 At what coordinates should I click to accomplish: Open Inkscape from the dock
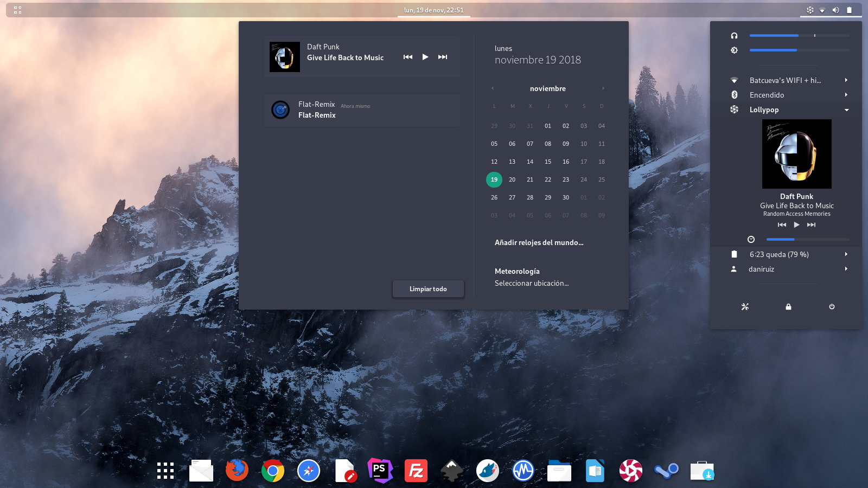[451, 471]
